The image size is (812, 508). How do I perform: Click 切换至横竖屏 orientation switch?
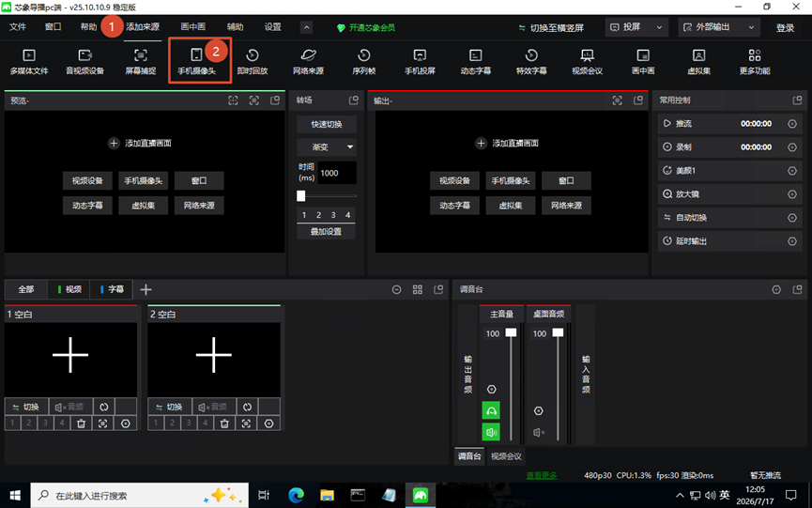click(552, 28)
